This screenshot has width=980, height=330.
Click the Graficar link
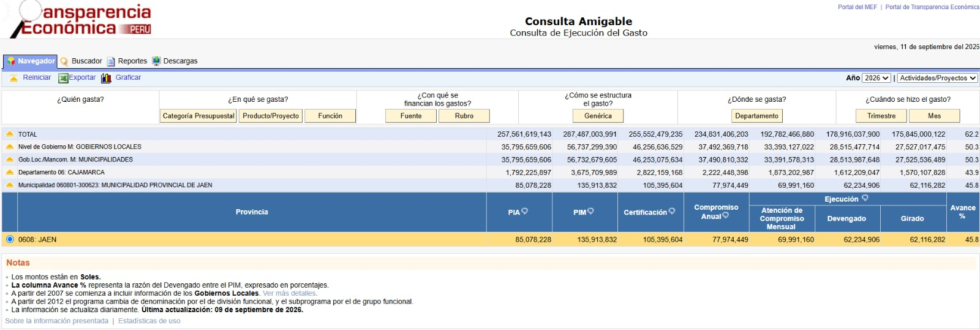(128, 77)
